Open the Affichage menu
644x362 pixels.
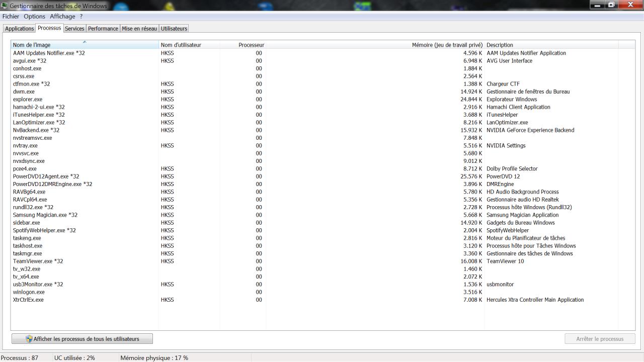pos(62,17)
